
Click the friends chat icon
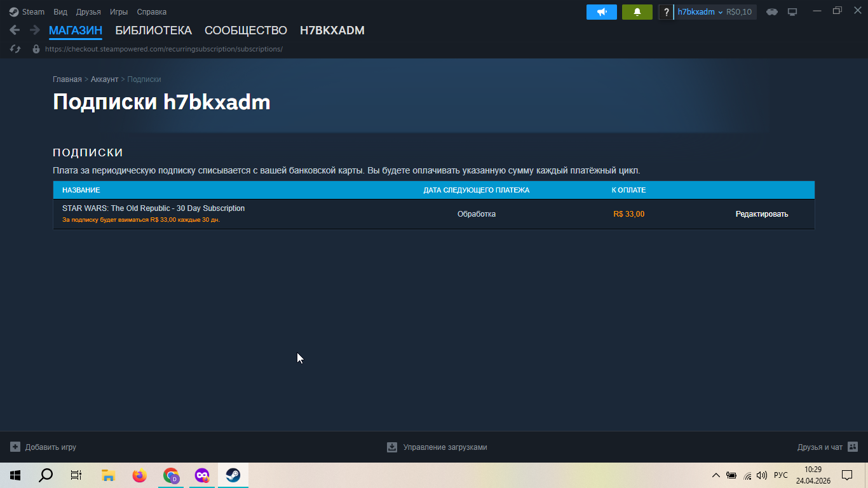pos(853,447)
